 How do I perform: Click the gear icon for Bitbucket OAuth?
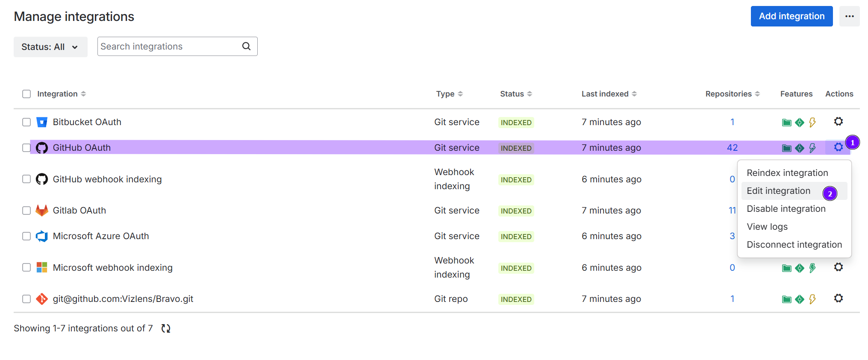pyautogui.click(x=838, y=122)
